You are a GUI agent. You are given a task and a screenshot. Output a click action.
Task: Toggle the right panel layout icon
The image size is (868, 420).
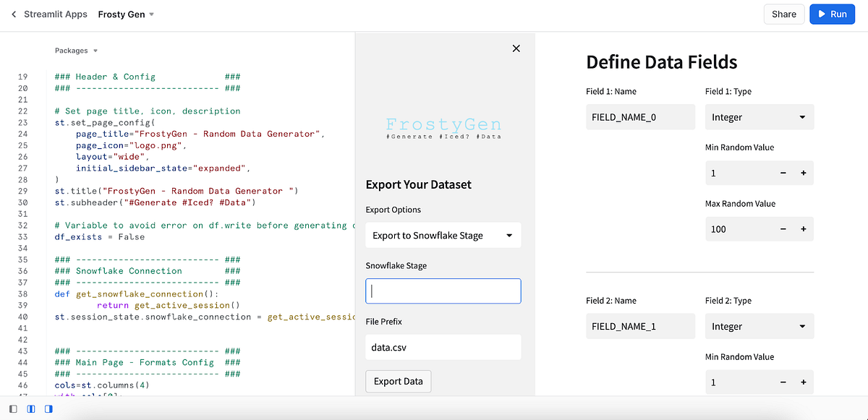(x=48, y=409)
